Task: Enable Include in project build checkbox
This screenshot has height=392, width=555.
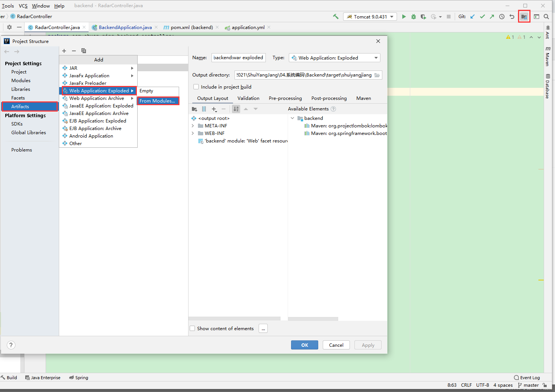Action: [x=196, y=87]
